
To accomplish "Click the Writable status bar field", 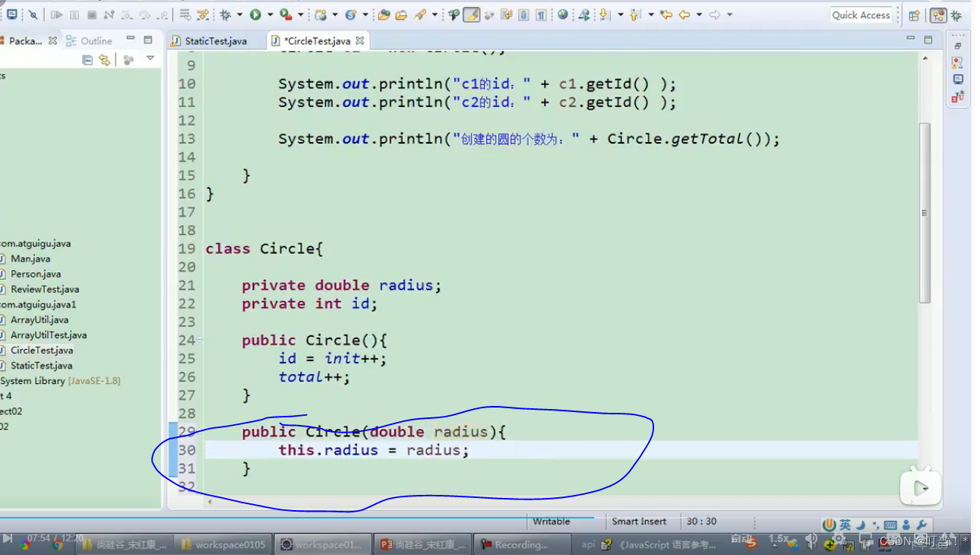I will pyautogui.click(x=552, y=522).
